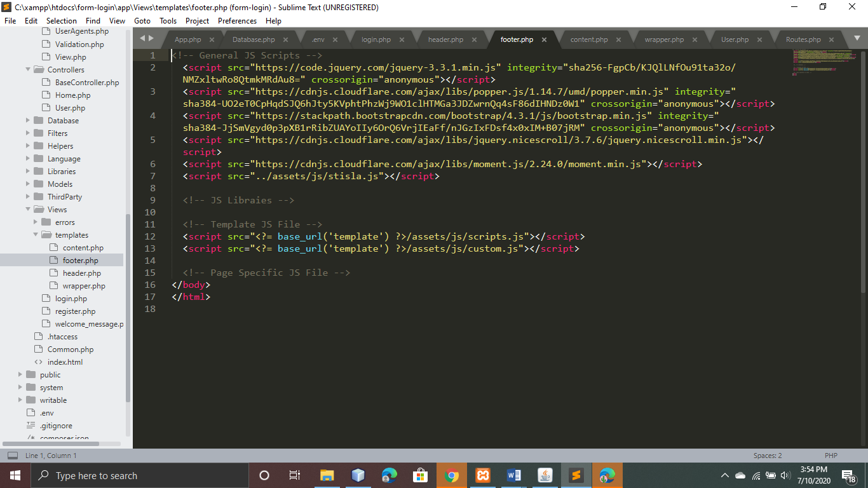Close the wrapper.php tab
Image resolution: width=868 pixels, height=488 pixels.
[x=695, y=39]
